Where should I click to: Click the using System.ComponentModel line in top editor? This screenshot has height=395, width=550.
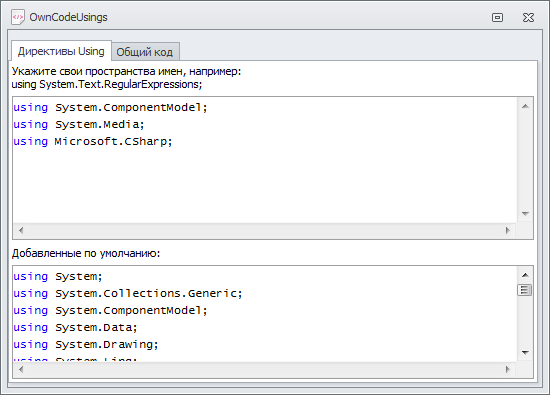coord(110,107)
